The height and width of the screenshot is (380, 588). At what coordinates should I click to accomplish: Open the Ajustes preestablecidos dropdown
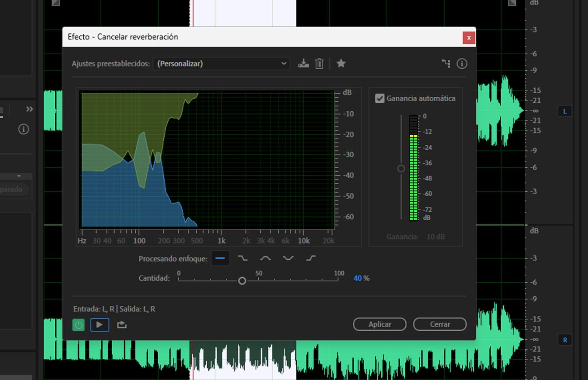[221, 63]
